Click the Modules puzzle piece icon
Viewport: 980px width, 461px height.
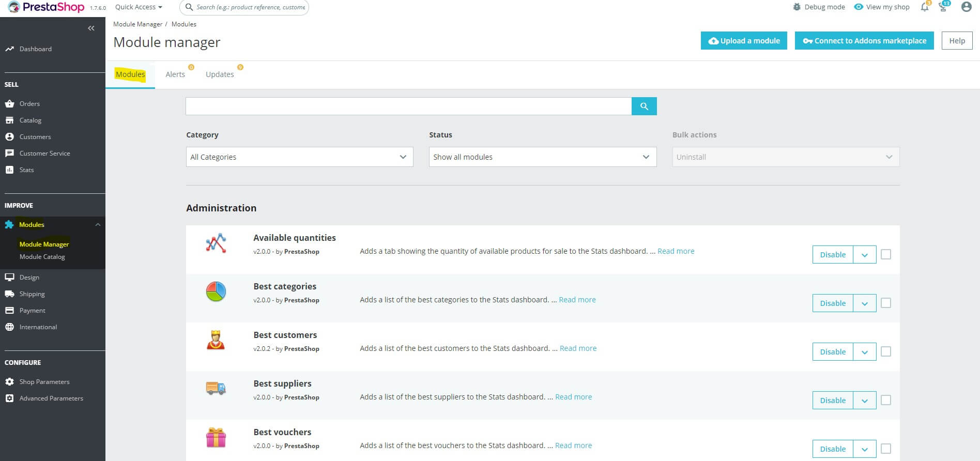pos(9,225)
